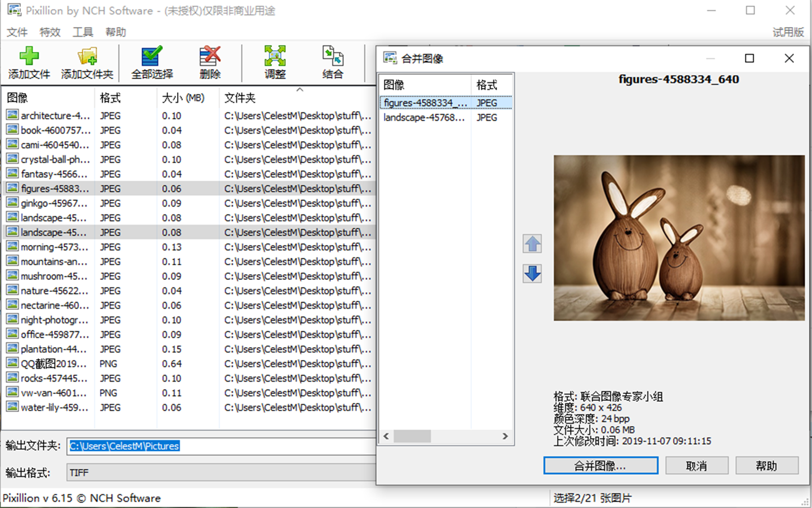The image size is (812, 508).
Task: Click 格式 column header in merge dialog
Action: pyautogui.click(x=492, y=85)
